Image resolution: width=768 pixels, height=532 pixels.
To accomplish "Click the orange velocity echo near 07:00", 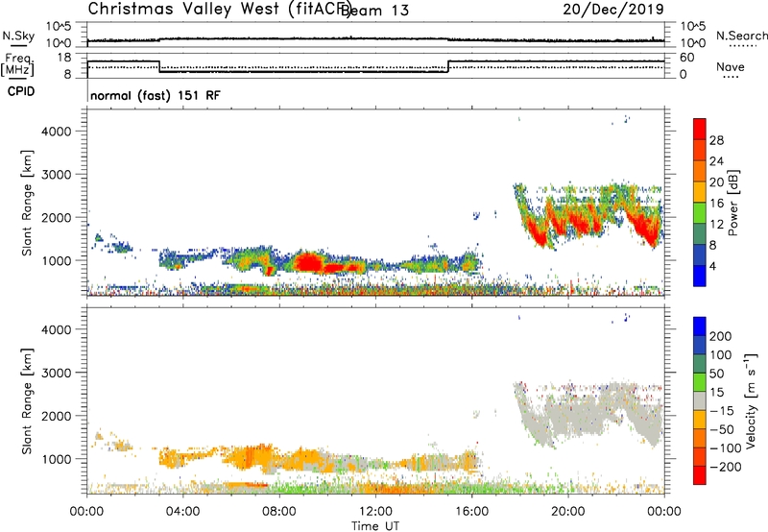I will click(x=250, y=458).
